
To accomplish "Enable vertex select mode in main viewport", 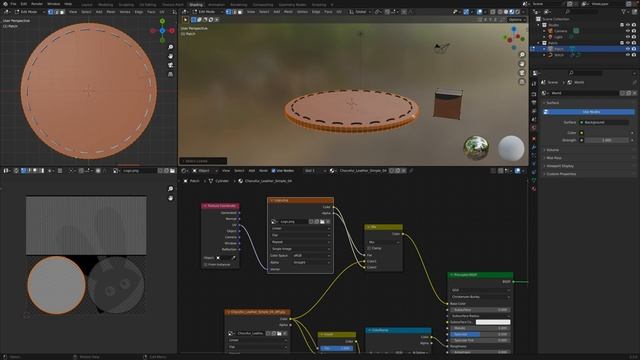I will [229, 12].
